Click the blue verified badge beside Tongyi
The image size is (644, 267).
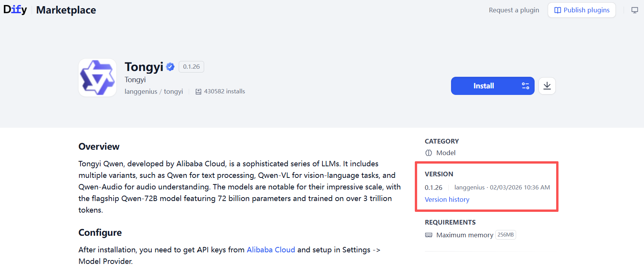pos(170,67)
